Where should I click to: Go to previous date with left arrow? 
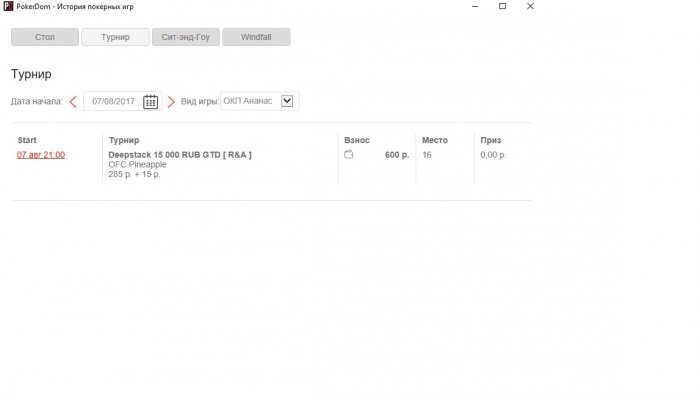73,102
